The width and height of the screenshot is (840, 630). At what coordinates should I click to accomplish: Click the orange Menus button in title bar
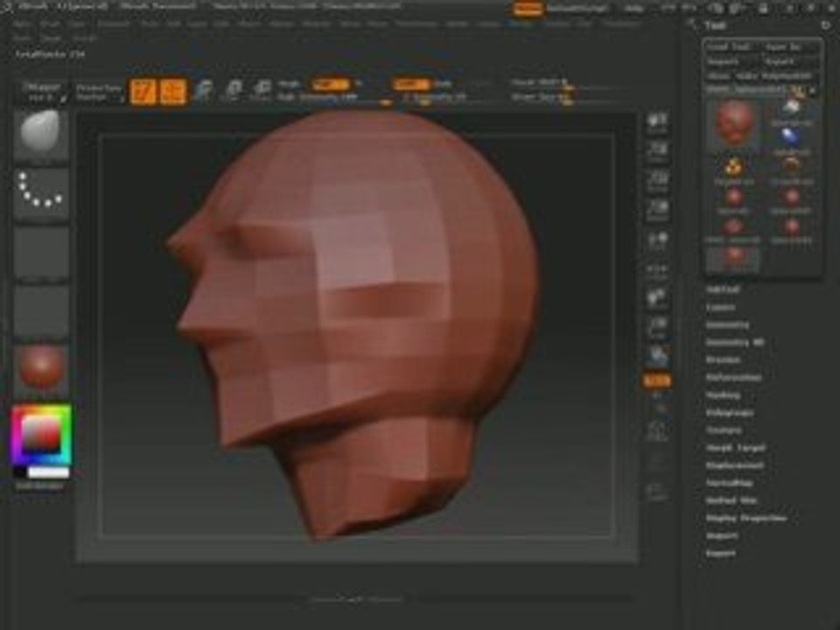pos(528,9)
